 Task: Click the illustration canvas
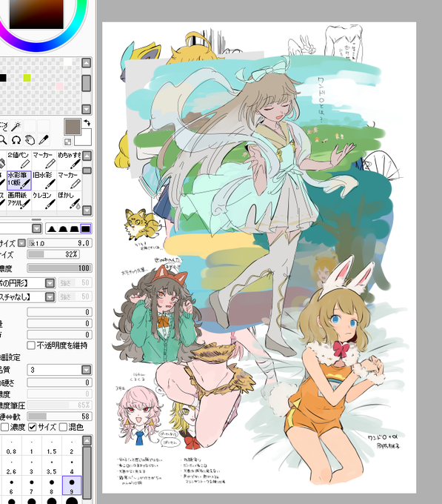tap(259, 257)
